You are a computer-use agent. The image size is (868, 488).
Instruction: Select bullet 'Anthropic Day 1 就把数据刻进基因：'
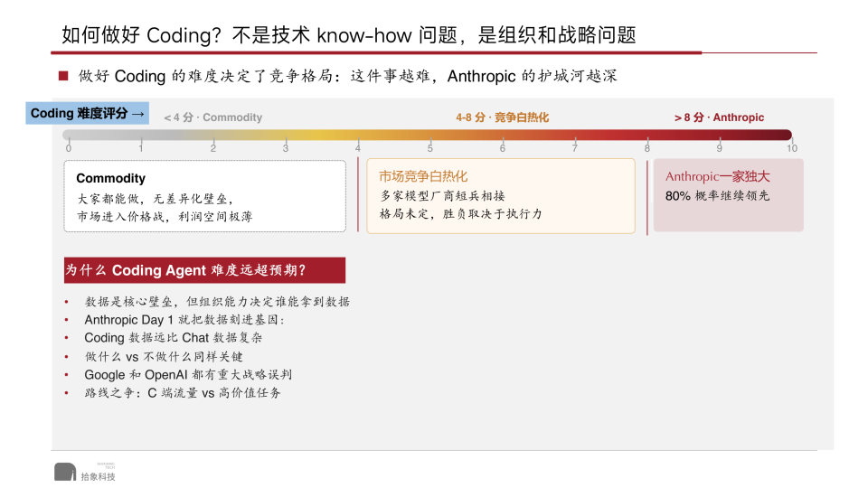[x=184, y=320]
